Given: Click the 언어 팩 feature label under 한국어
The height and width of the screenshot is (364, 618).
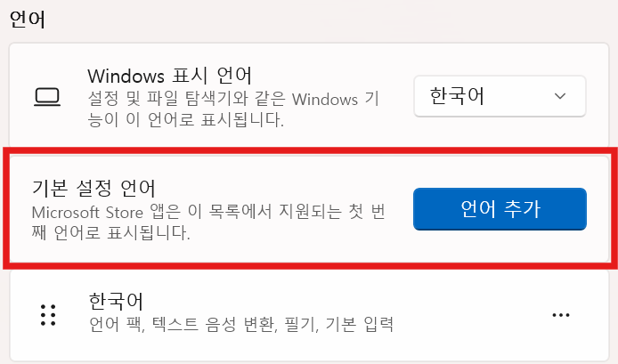Looking at the screenshot, I should coord(117,324).
